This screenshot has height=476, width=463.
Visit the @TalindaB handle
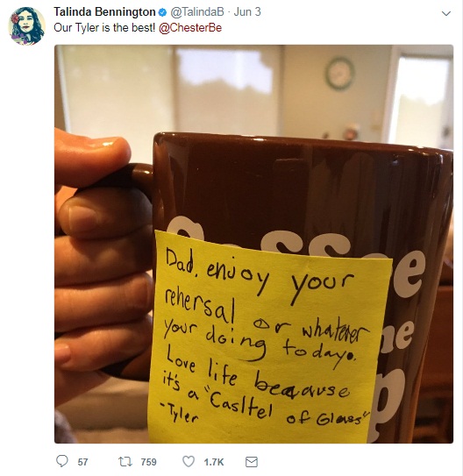tap(197, 12)
